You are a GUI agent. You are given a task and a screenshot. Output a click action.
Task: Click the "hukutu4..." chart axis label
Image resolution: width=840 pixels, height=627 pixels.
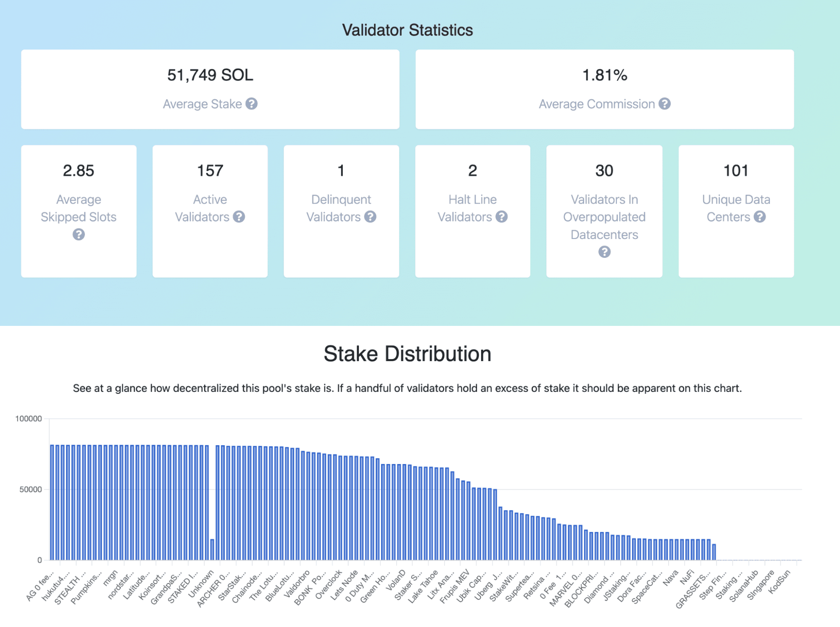pos(56,586)
